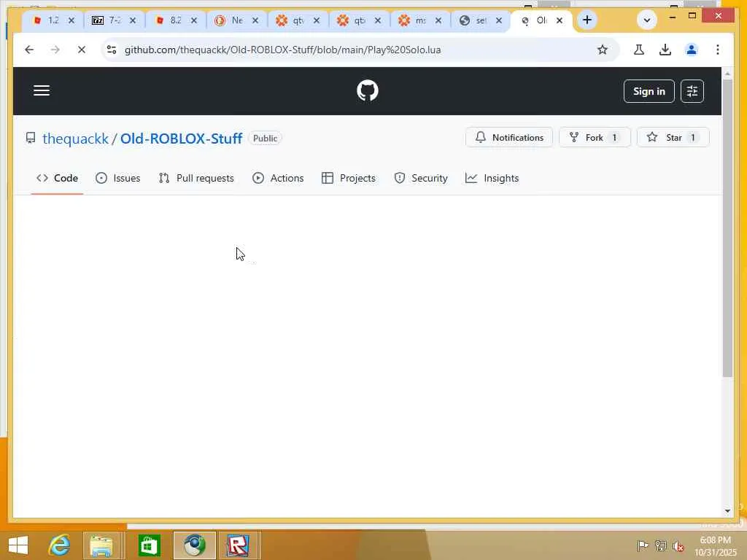The image size is (747, 560).
Task: Open Action Center flag in tray
Action: (642, 545)
